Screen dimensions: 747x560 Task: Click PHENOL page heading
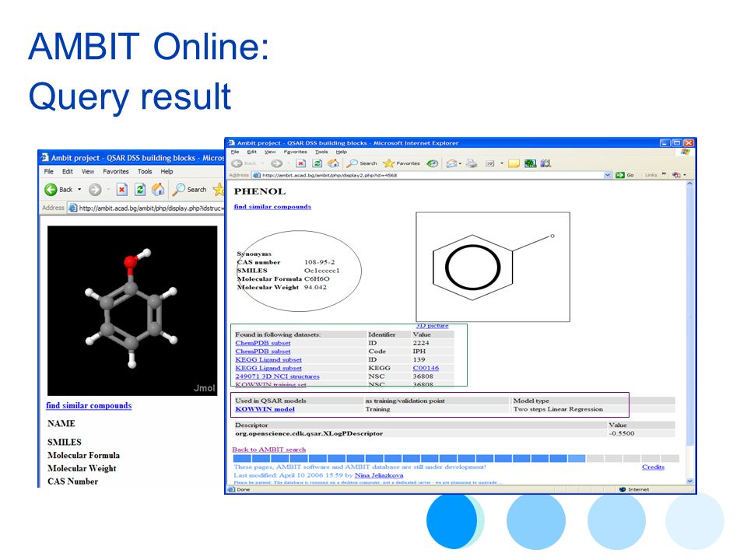pos(260,191)
